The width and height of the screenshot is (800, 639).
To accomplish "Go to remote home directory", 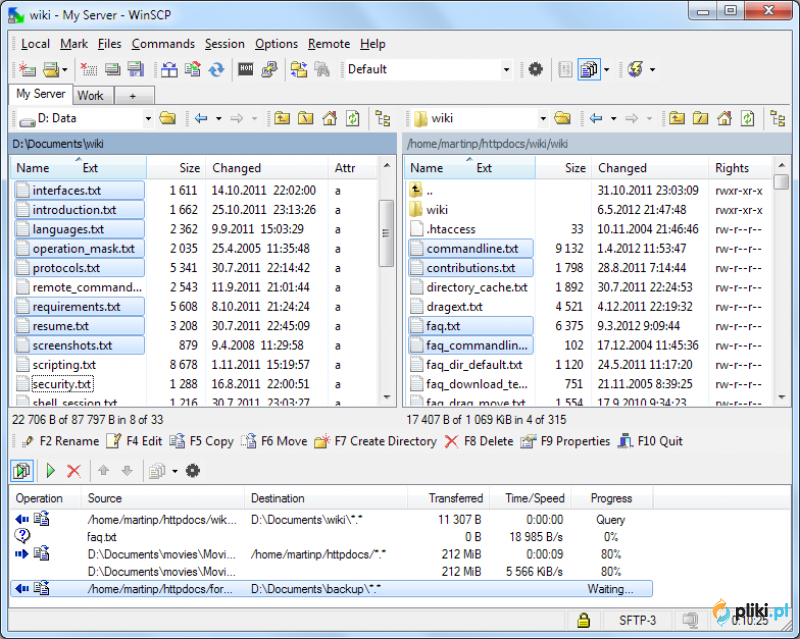I will [x=724, y=118].
